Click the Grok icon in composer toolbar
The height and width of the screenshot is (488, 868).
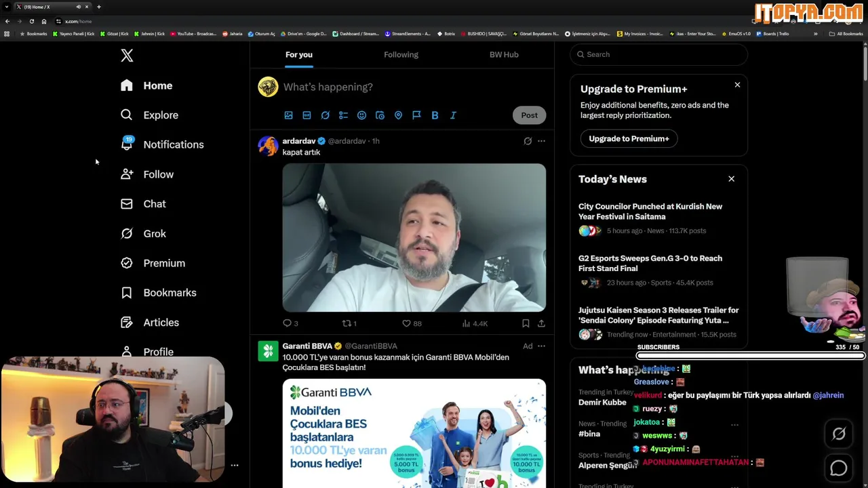pyautogui.click(x=325, y=115)
